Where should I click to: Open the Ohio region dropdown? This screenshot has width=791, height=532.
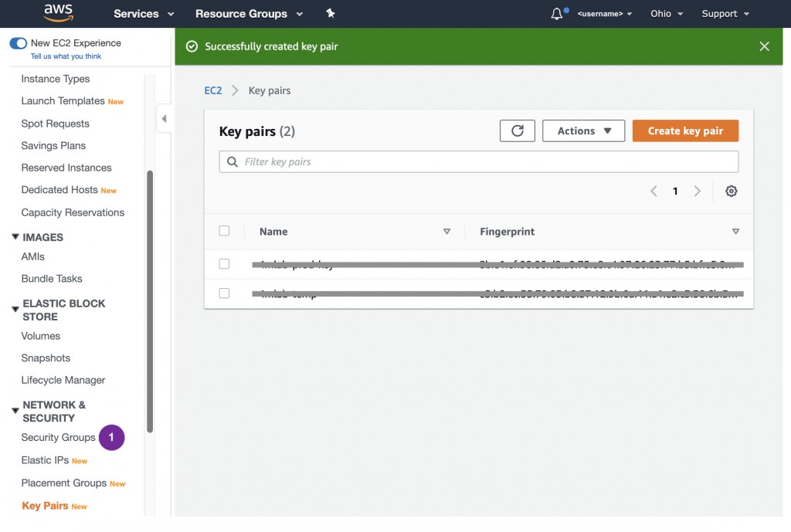point(667,14)
